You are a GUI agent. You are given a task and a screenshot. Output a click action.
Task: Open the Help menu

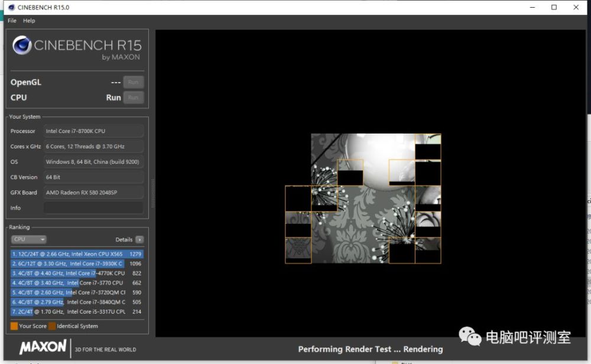click(29, 21)
